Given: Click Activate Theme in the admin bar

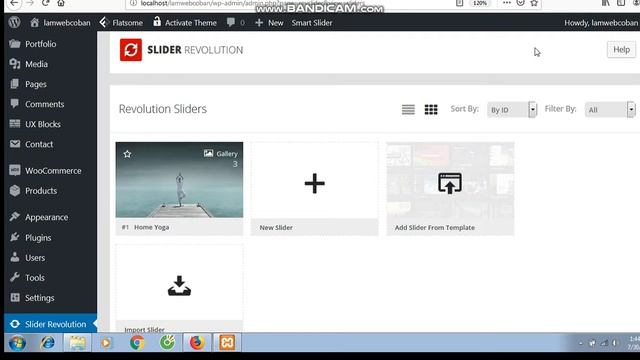Looking at the screenshot, I should click(185, 23).
